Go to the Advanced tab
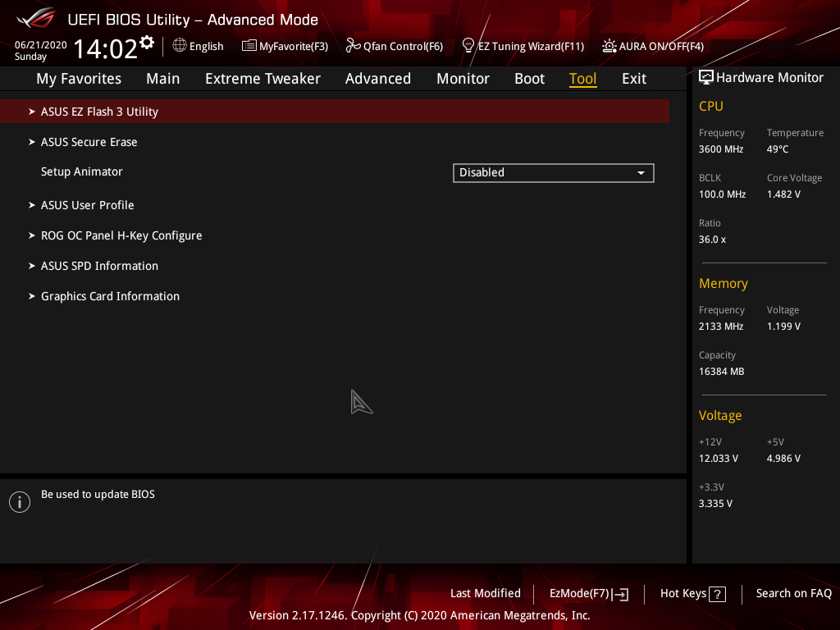 pos(377,79)
